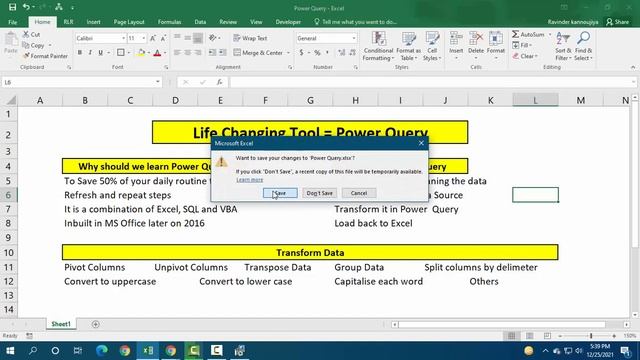Click the Share button
640x360 pixels.
pos(618,22)
